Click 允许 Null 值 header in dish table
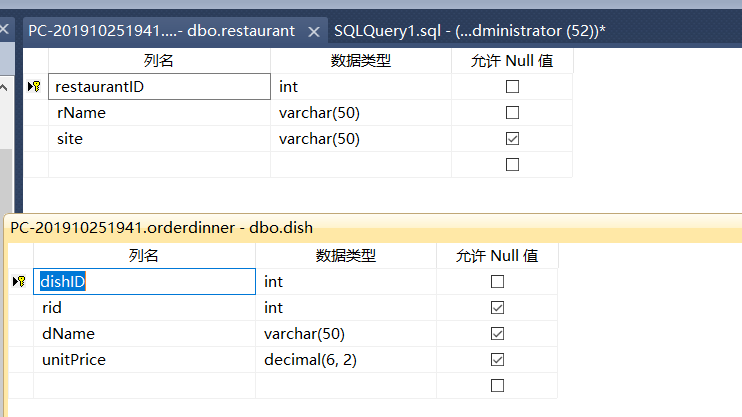The image size is (742, 417). coord(497,256)
